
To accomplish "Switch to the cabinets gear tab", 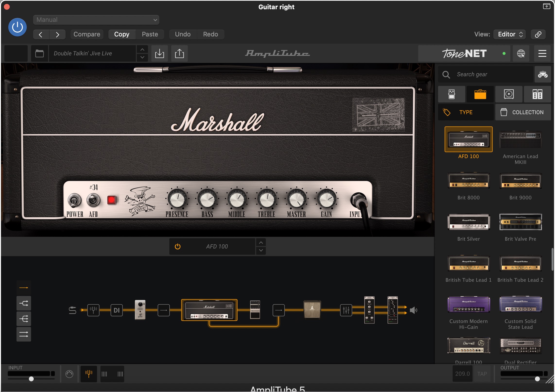I will coord(509,94).
